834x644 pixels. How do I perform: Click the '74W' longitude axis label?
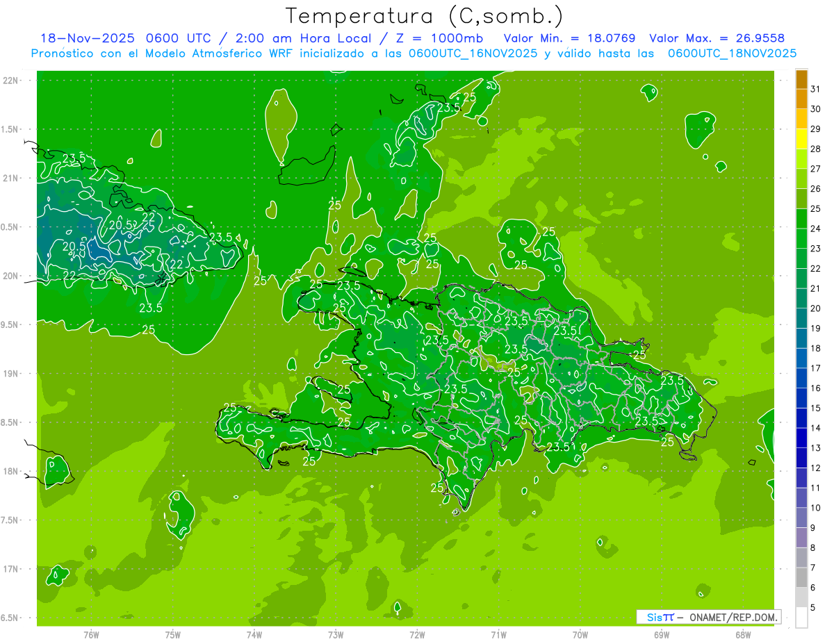coord(254,634)
